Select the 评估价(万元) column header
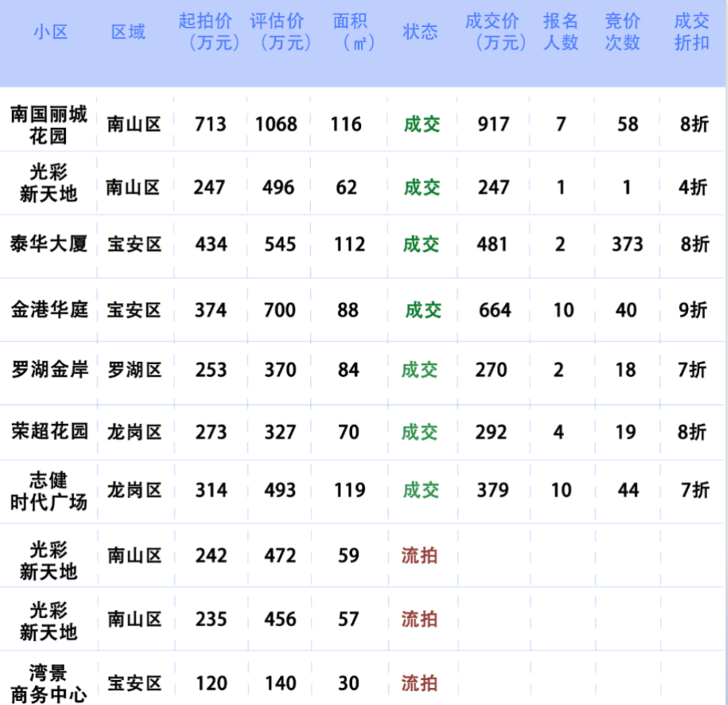The height and width of the screenshot is (705, 728). click(x=280, y=32)
